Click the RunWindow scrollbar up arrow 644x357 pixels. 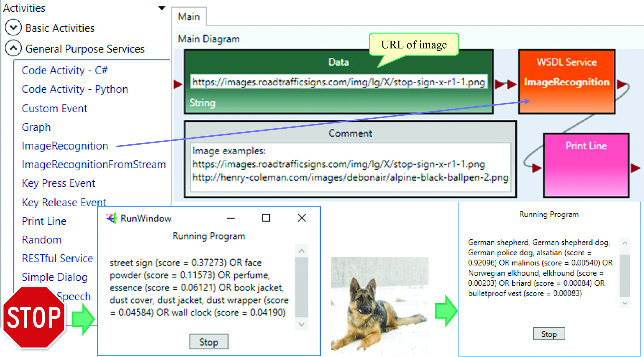click(302, 251)
